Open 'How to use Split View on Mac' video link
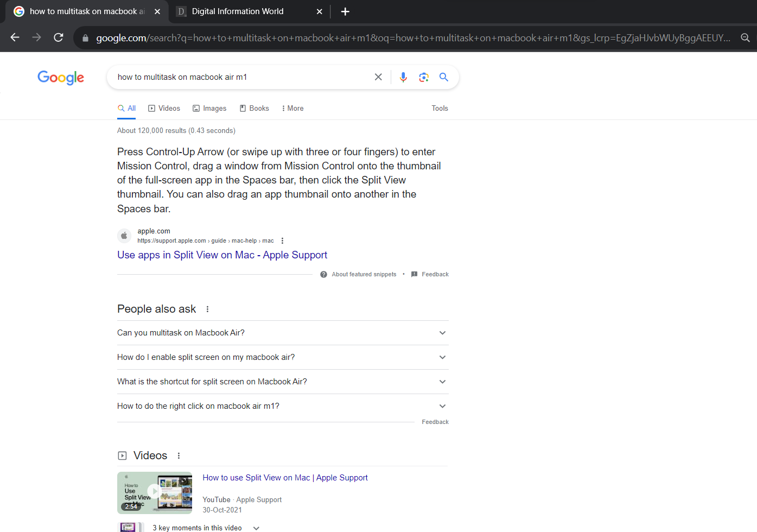Viewport: 757px width, 532px height. (x=285, y=478)
